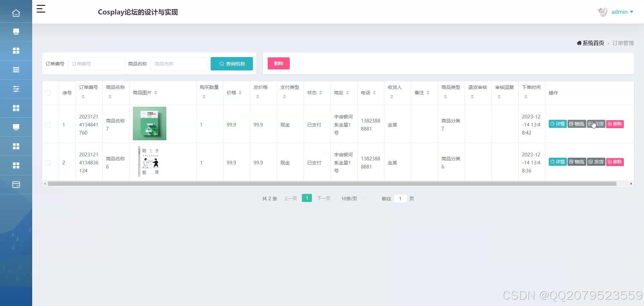This screenshot has width=644, height=306.
Task: Sort by 总价格 column arrows
Action: pyautogui.click(x=258, y=97)
